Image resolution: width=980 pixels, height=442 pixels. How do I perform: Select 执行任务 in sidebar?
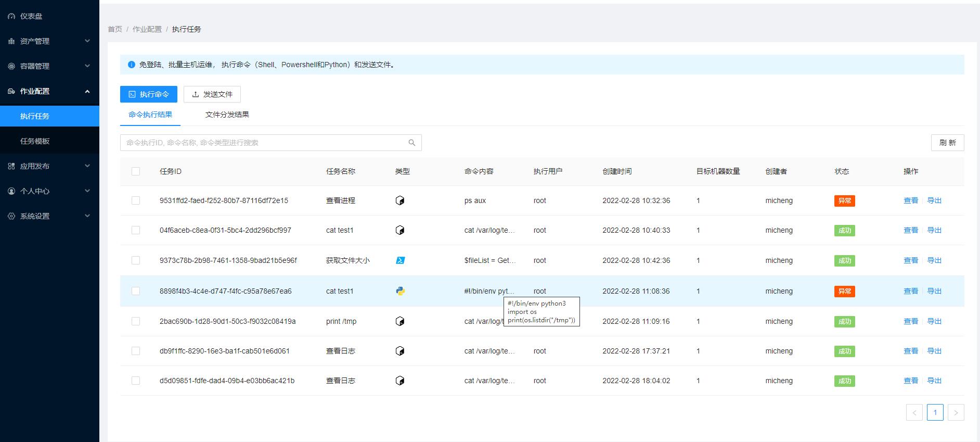point(49,116)
